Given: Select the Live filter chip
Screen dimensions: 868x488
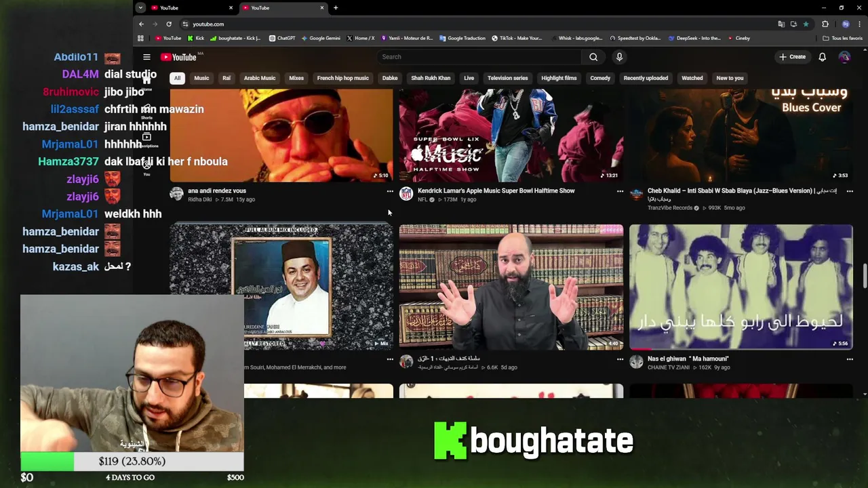Looking at the screenshot, I should coord(469,78).
